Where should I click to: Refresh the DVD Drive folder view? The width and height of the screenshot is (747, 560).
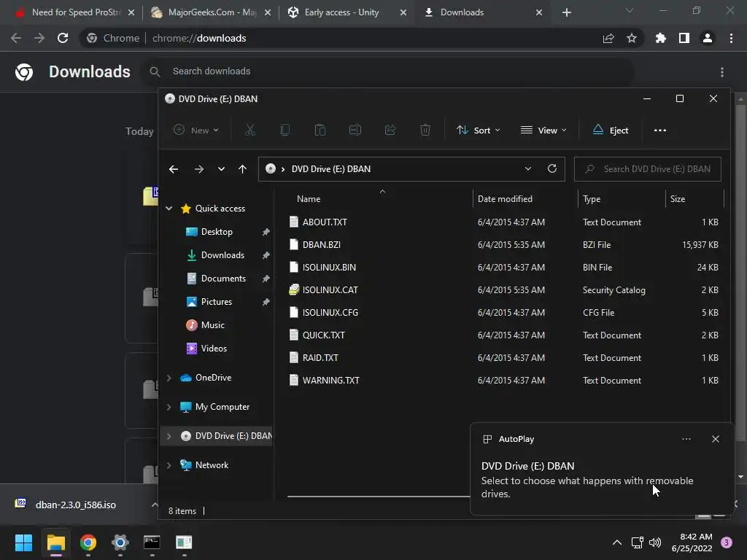pos(552,168)
